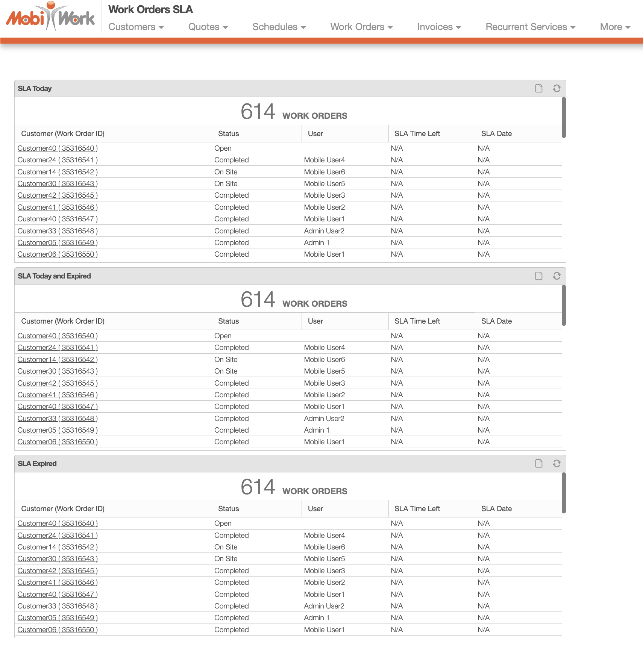The width and height of the screenshot is (643, 672).
Task: Sort by SLA Date in SLA Today and Expired
Action: pos(496,321)
